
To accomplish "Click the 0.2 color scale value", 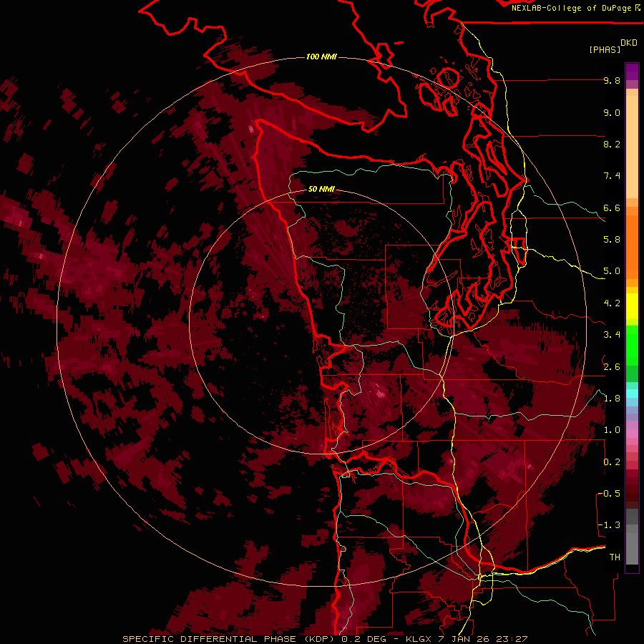I will (x=612, y=462).
